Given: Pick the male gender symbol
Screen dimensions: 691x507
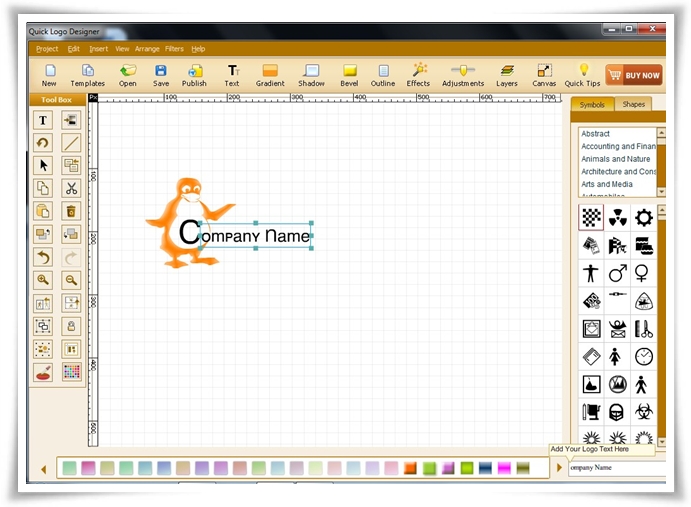Looking at the screenshot, I should click(x=618, y=273).
